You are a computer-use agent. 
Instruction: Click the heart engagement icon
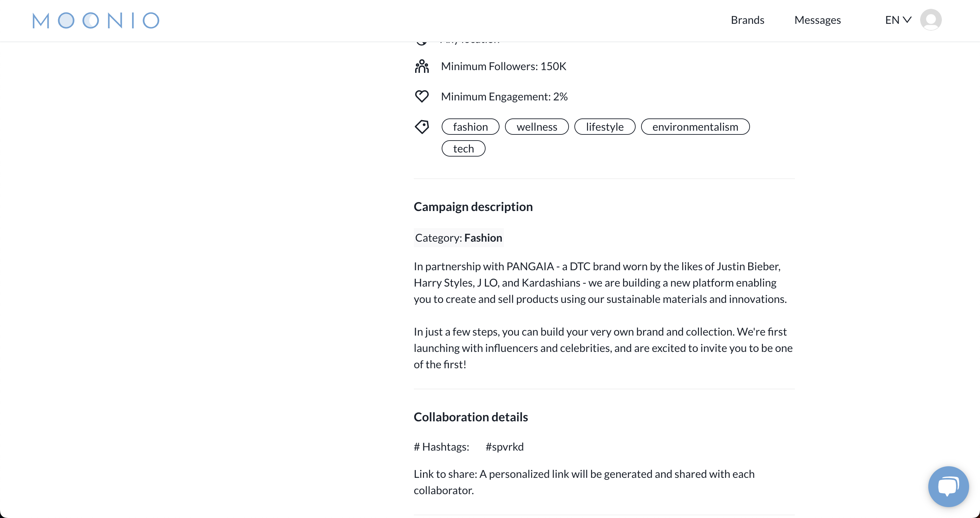[422, 96]
